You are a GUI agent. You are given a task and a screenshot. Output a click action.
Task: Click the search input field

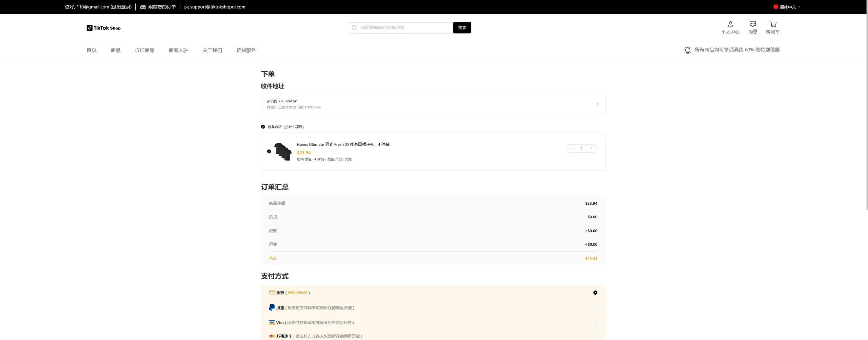(x=400, y=28)
